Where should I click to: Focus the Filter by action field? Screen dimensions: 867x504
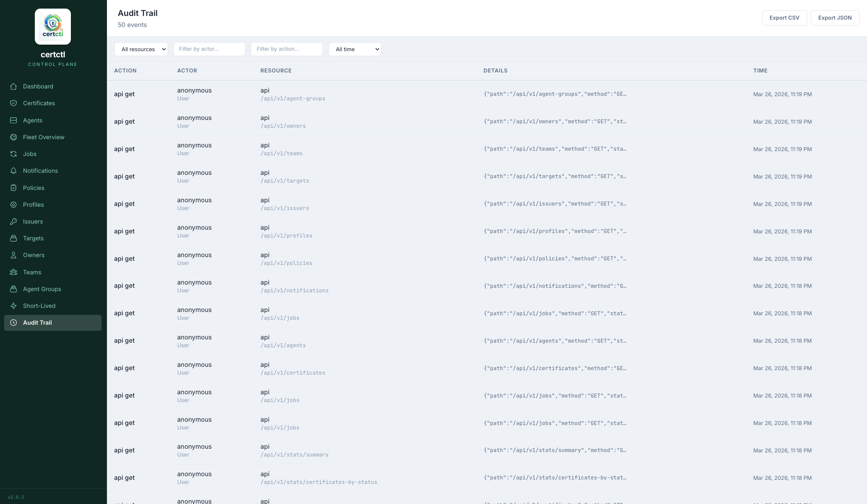tap(287, 49)
